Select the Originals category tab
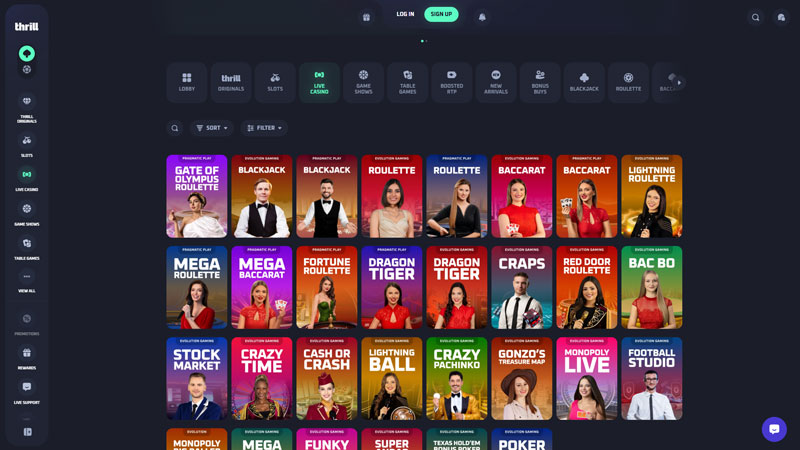 point(231,83)
